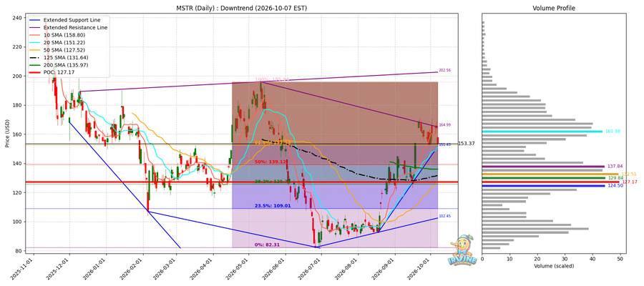Click the 2026-06-01 date tick label

coord(275,269)
